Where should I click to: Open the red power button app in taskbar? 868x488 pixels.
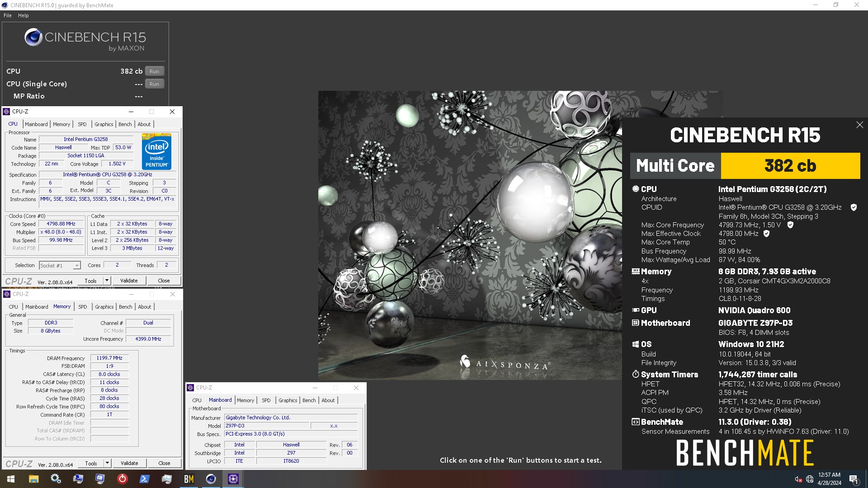123,479
